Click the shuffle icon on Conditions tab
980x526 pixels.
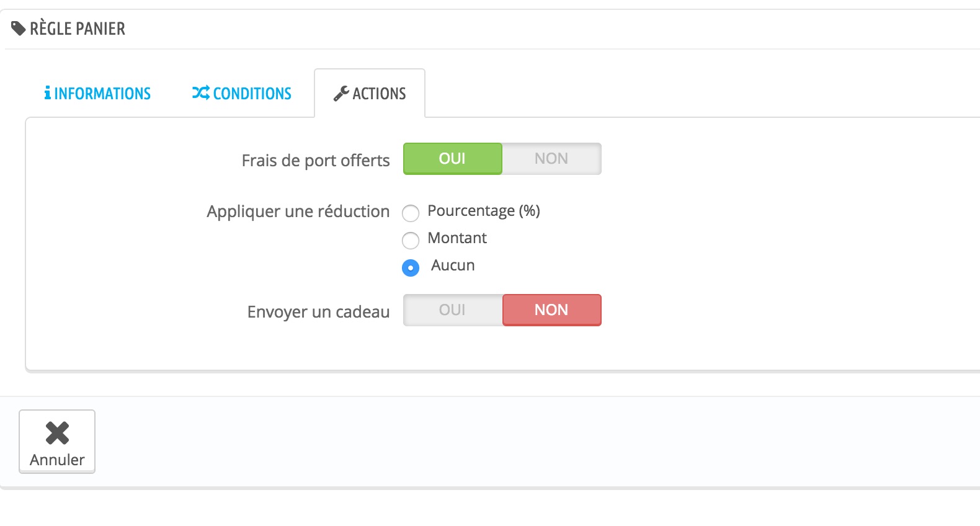coord(200,93)
